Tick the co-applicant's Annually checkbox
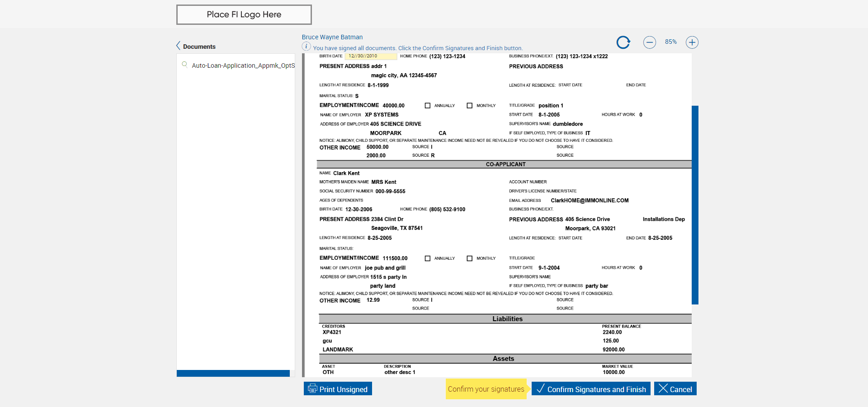Screen dimensions: 868x407 coord(427,258)
